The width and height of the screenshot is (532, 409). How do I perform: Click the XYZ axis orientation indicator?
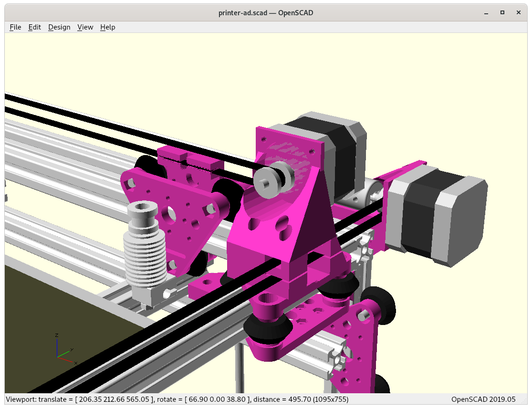click(63, 352)
